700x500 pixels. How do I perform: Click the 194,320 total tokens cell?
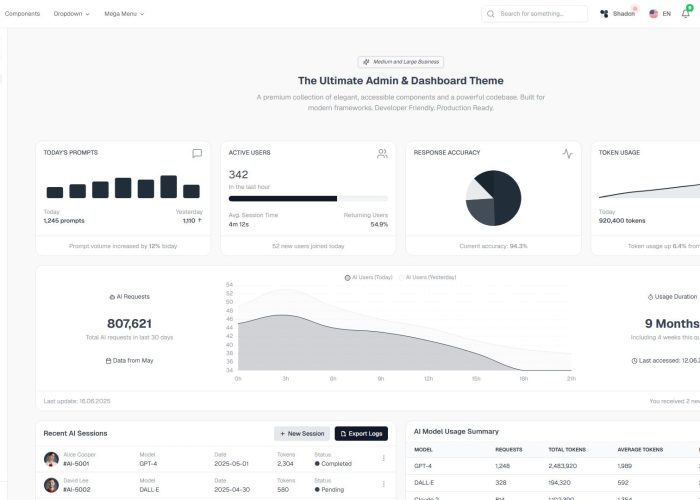click(559, 483)
